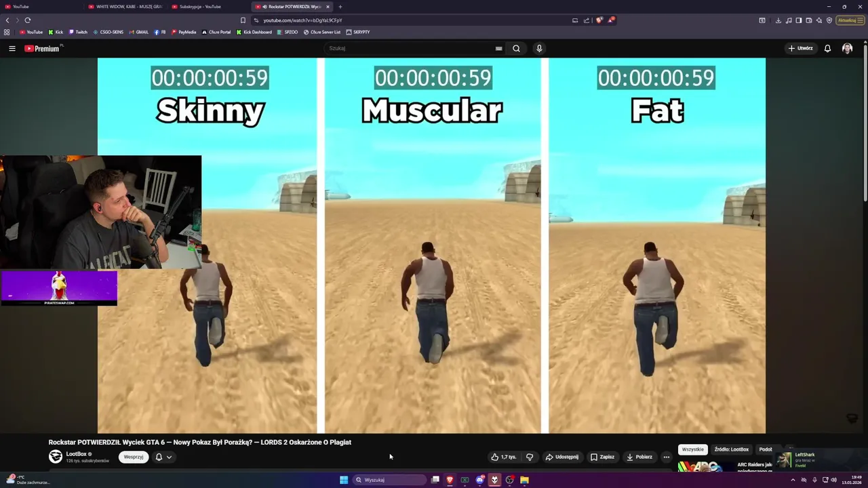Click the Utwórz create button
The width and height of the screenshot is (868, 488).
pos(800,48)
